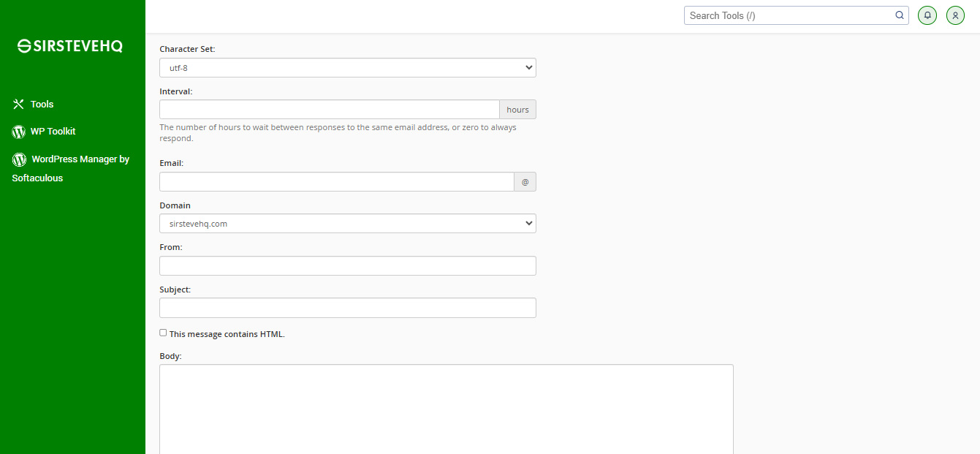The height and width of the screenshot is (454, 980).
Task: Open the Character Set dropdown
Action: click(x=348, y=68)
